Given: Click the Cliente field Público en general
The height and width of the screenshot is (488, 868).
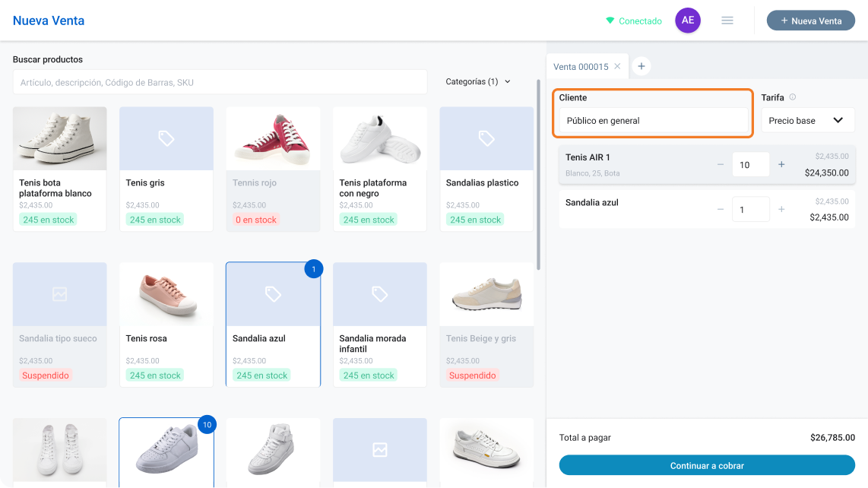Looking at the screenshot, I should (653, 120).
